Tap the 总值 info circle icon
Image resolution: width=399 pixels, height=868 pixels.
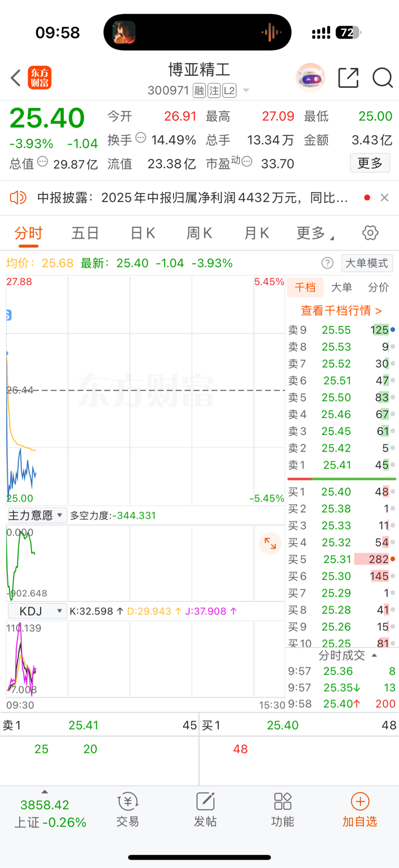click(43, 162)
